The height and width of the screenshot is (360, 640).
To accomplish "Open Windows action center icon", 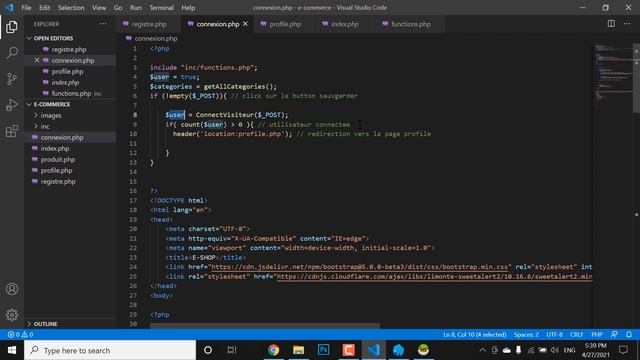I will click(x=623, y=350).
